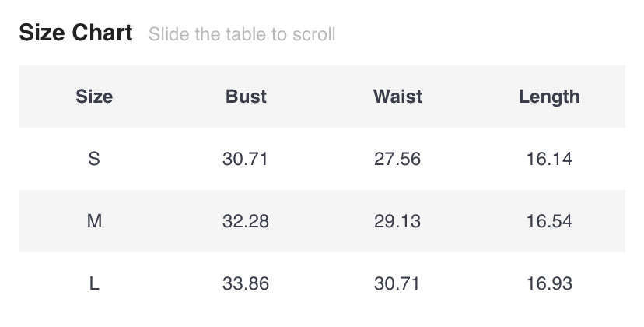The height and width of the screenshot is (327, 644).
Task: Click bust value 33.86 for size L
Action: (x=246, y=283)
